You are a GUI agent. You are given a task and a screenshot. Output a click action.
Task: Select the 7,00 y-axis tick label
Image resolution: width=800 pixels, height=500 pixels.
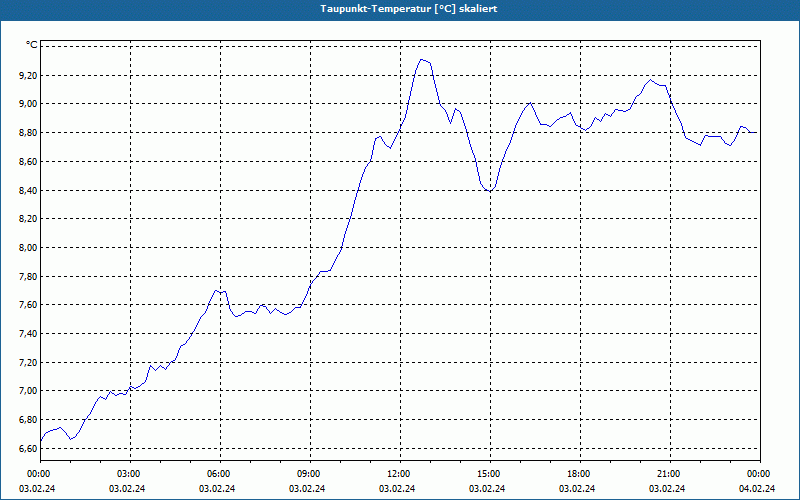(x=28, y=391)
